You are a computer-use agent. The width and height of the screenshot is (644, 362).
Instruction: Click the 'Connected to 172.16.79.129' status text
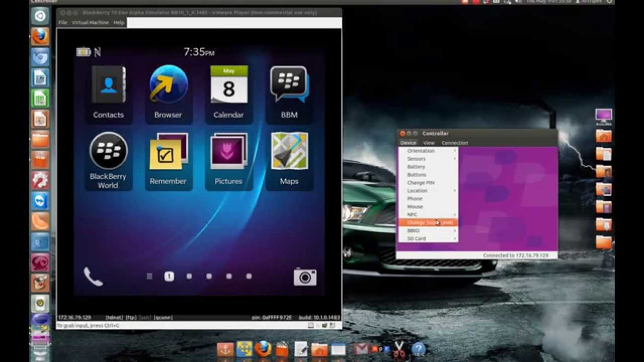tap(516, 255)
